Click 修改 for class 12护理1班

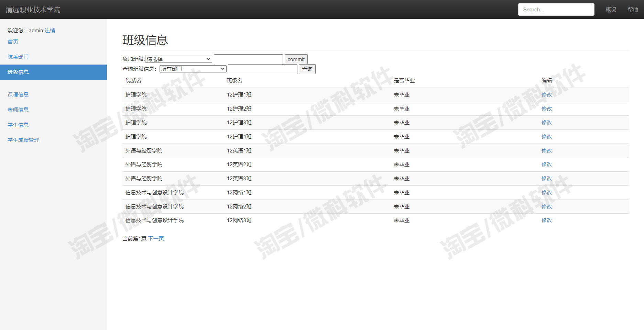547,95
